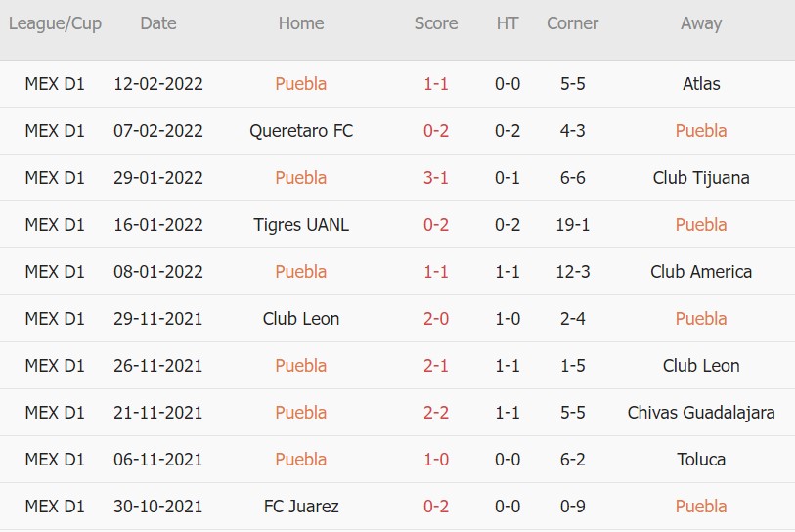Image resolution: width=795 pixels, height=532 pixels.
Task: Open the Tigres UANL team page
Action: (300, 225)
